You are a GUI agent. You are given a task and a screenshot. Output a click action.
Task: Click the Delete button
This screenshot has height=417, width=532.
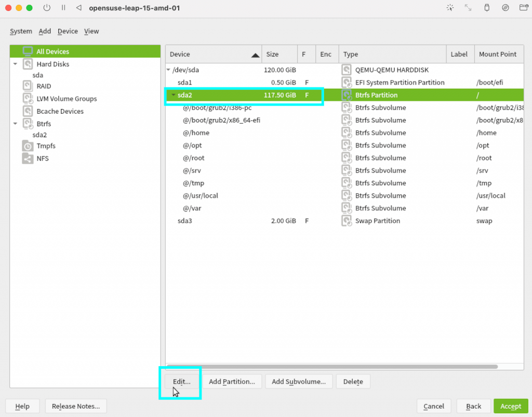353,381
